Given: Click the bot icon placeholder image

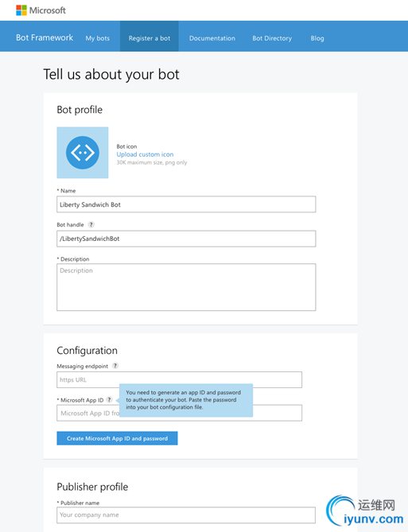Looking at the screenshot, I should pos(83,153).
